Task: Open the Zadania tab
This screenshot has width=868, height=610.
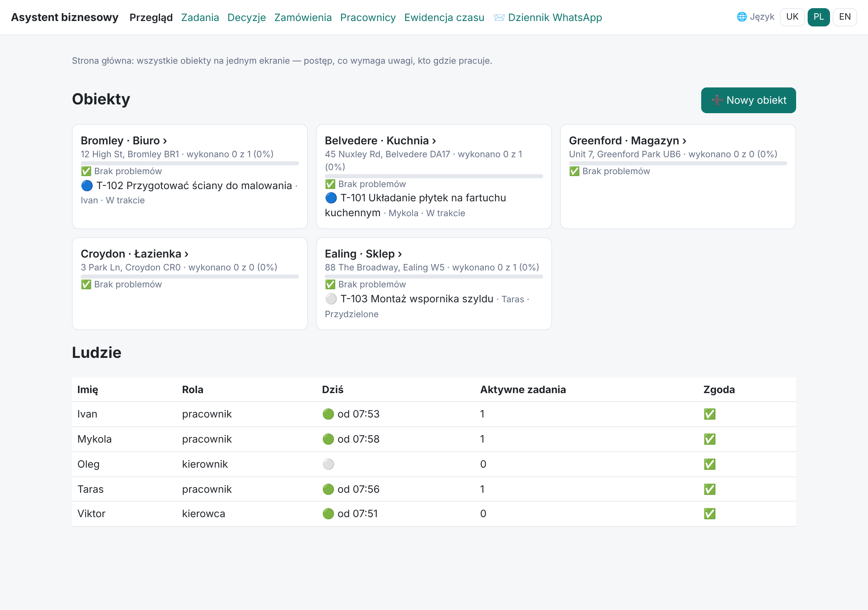Action: (200, 17)
